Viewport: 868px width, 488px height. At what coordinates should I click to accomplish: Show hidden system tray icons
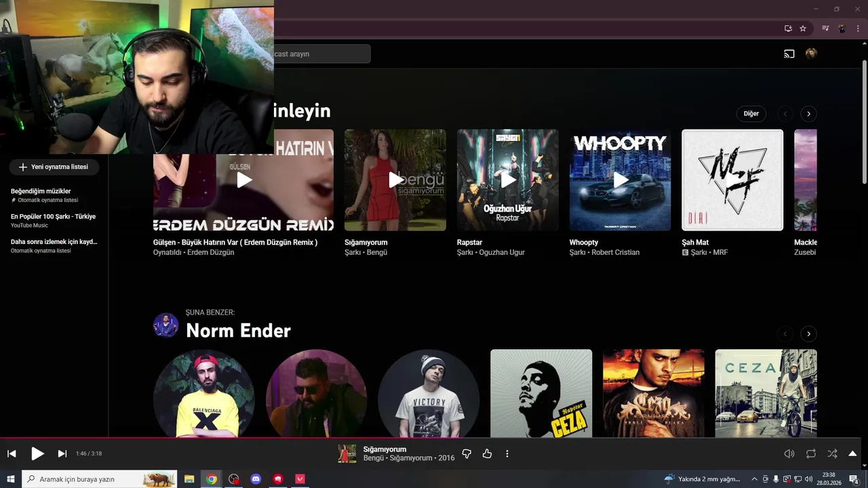754,479
